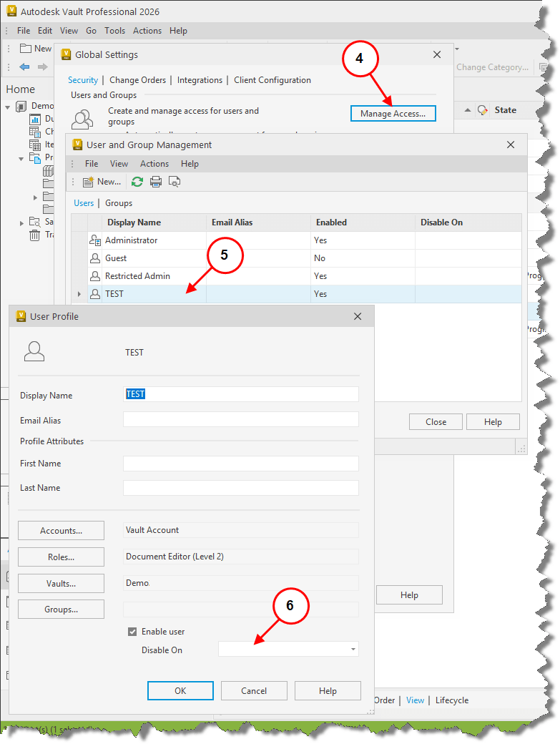This screenshot has width=560, height=744.
Task: Collapse the Demo vault tree node
Action: tap(8, 107)
